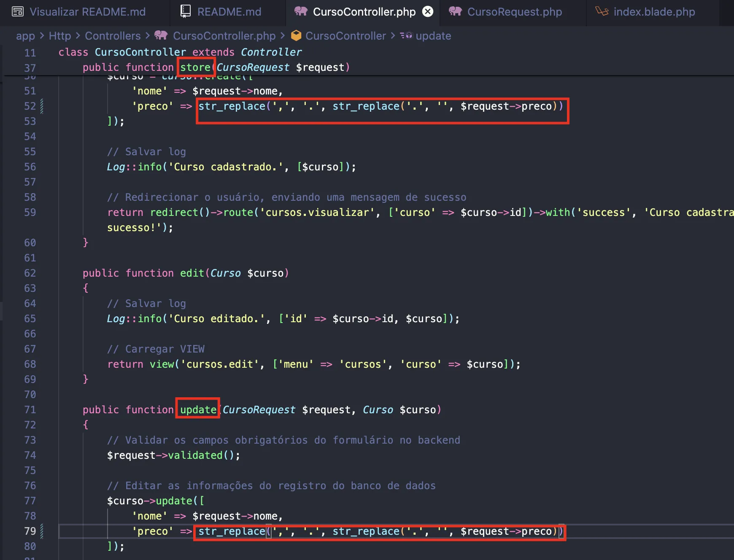Viewport: 734px width, 560px height.
Task: Click the README.md file book icon
Action: tap(185, 12)
